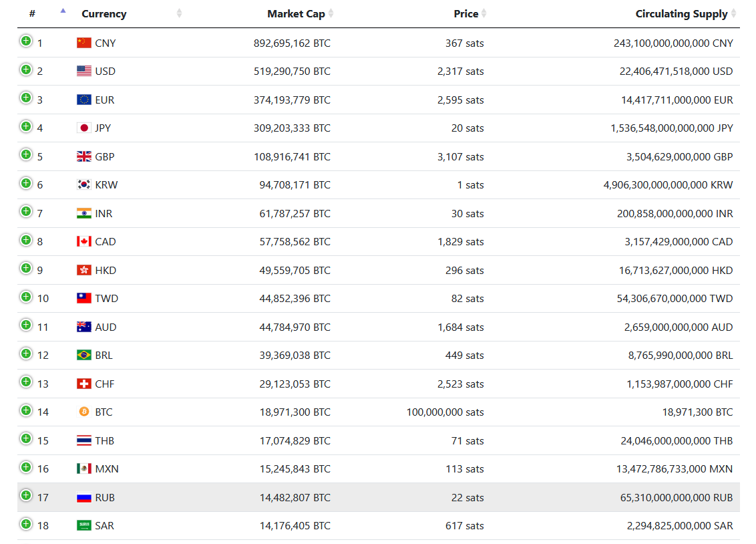Click the US flag icon beside USD
Viewport: 756px width, 544px height.
(x=83, y=71)
